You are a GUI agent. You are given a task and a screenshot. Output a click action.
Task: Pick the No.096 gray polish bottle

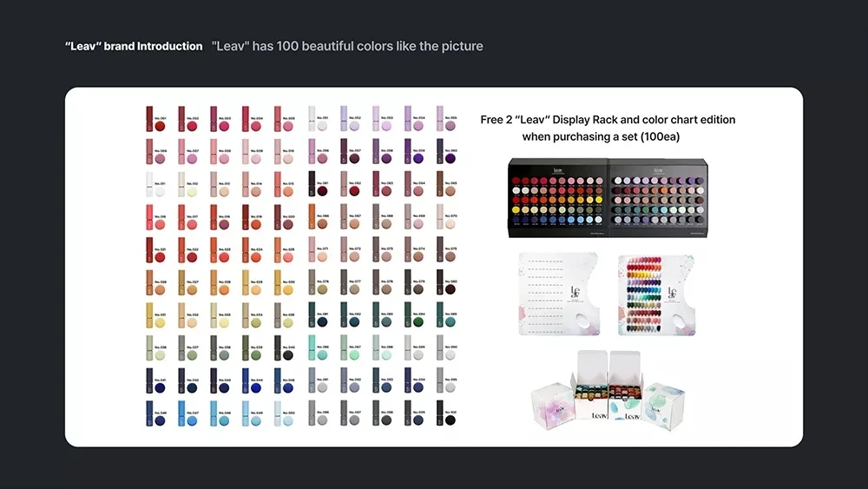312,413
